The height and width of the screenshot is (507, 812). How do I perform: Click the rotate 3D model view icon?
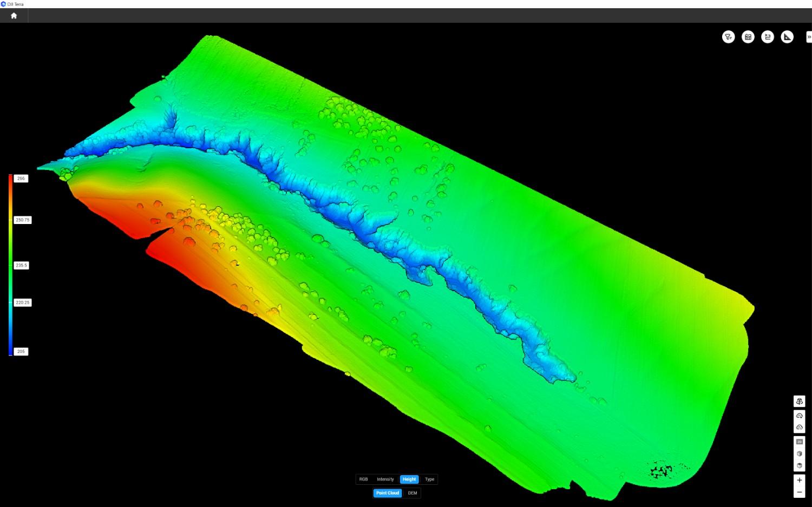coord(799,401)
